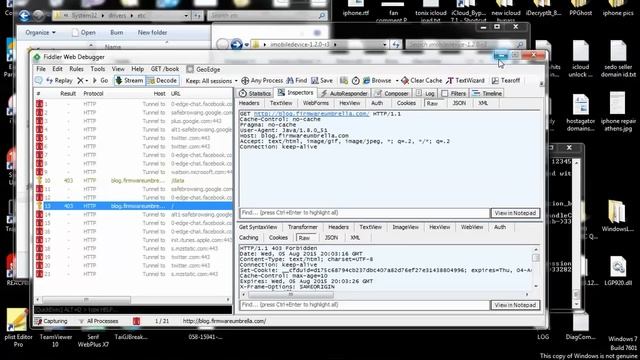This screenshot has width=640, height=360.
Task: Click View in Notepad for the request
Action: [515, 213]
